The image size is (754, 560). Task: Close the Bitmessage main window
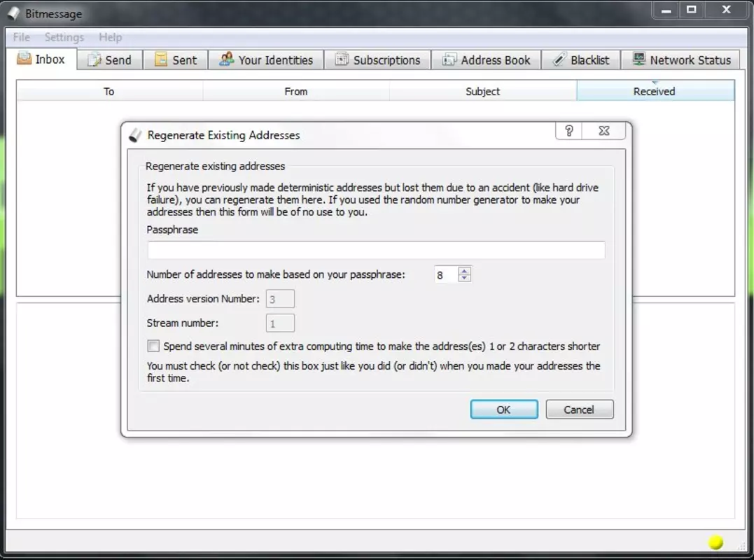727,10
